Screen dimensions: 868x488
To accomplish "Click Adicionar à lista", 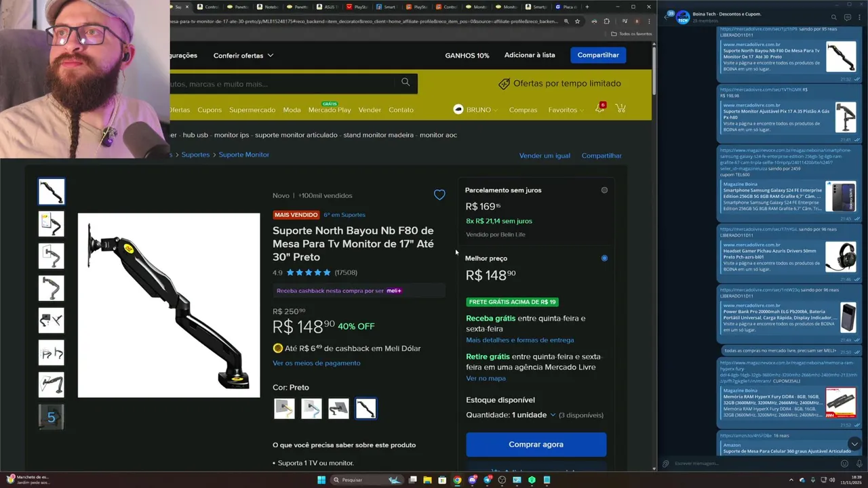I will pos(530,55).
